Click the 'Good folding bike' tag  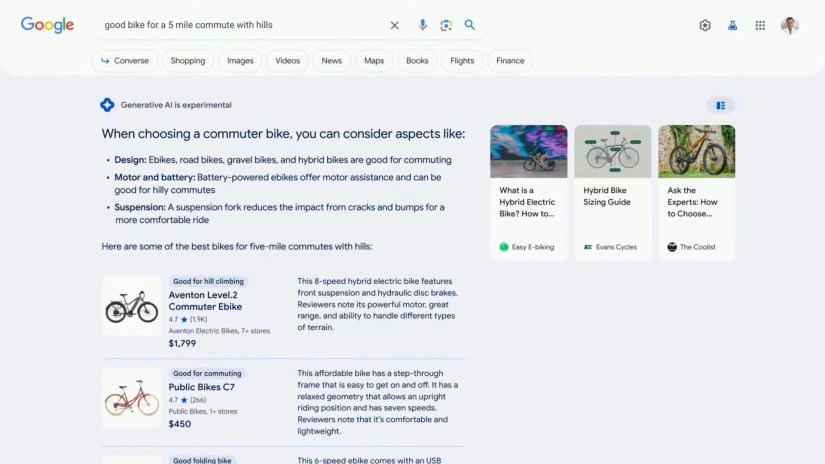pyautogui.click(x=202, y=460)
